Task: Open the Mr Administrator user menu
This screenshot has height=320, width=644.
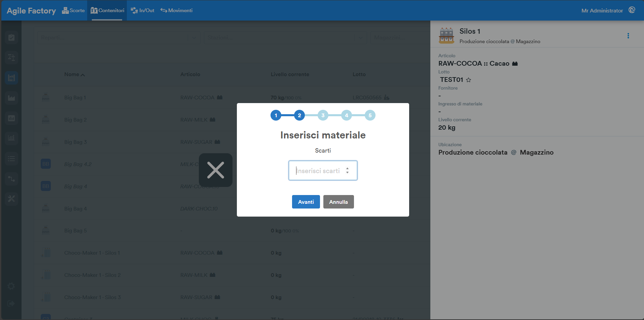Action: pos(602,11)
